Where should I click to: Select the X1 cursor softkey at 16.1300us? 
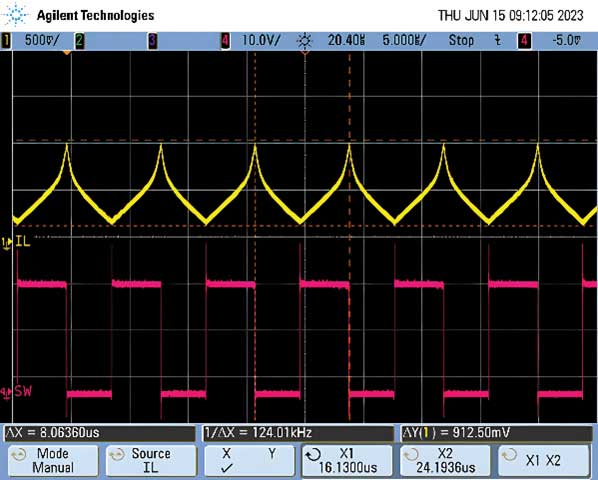[347, 461]
